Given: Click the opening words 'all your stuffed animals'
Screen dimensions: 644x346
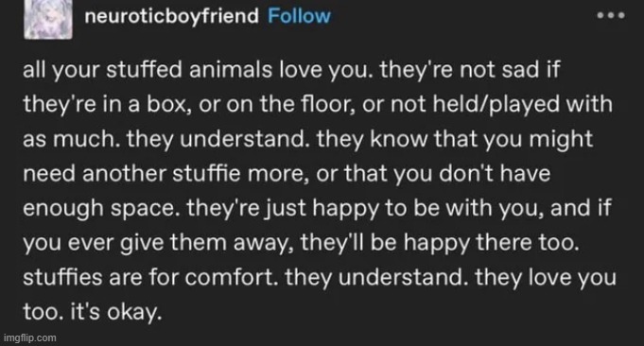Looking at the screenshot, I should pos(148,69).
